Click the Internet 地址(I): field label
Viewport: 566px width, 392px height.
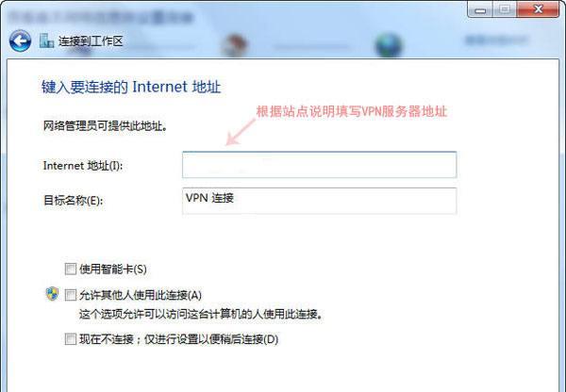83,166
